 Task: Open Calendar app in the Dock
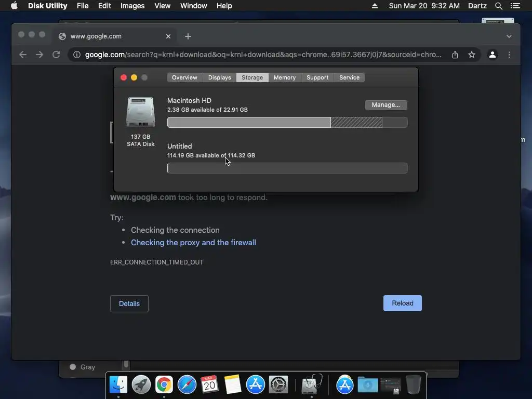point(209,384)
